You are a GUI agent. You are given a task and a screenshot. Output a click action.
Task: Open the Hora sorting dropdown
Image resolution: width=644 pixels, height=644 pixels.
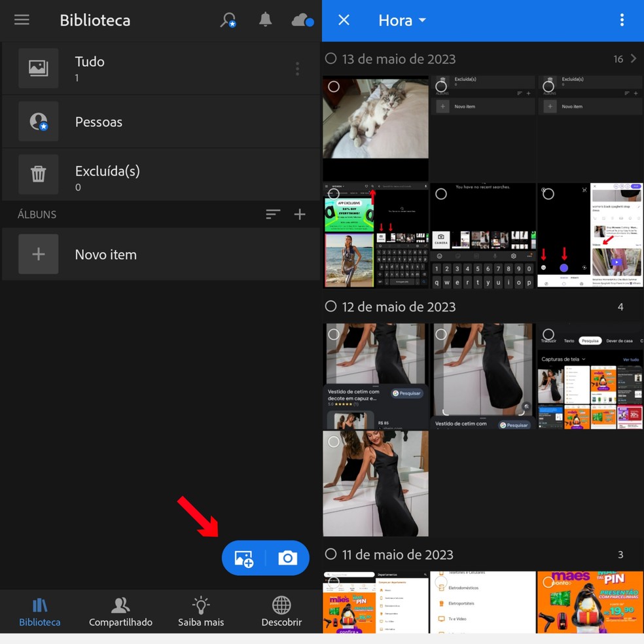pos(402,20)
